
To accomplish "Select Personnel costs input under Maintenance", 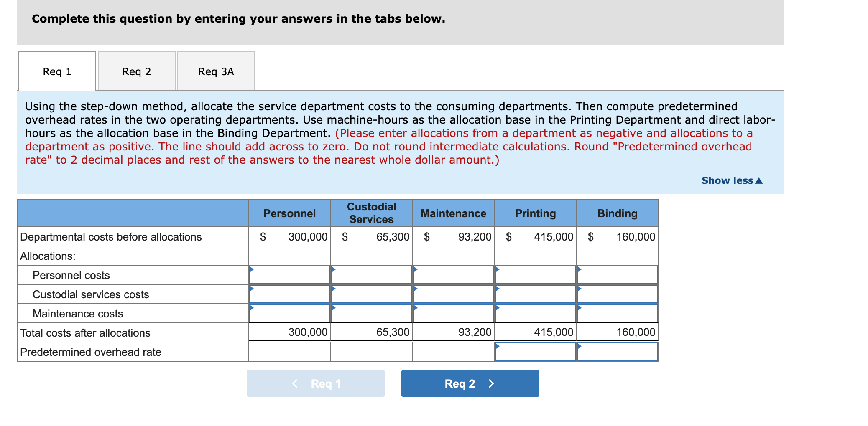I will (x=454, y=275).
